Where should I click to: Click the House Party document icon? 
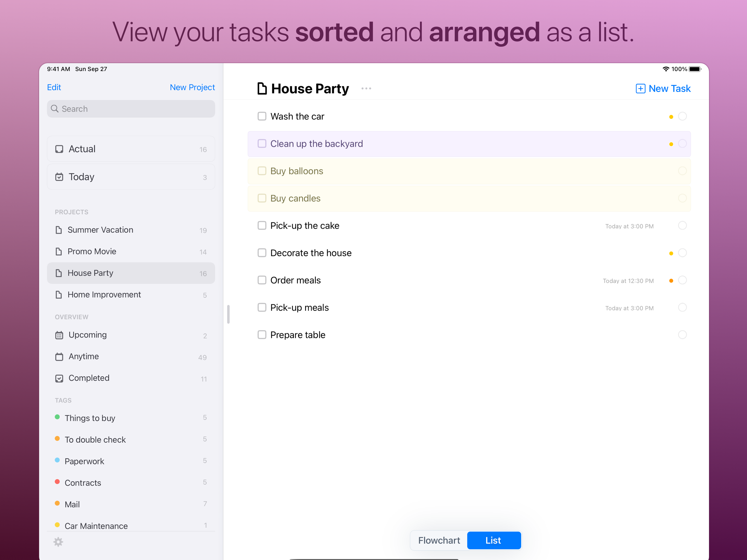[x=59, y=273]
